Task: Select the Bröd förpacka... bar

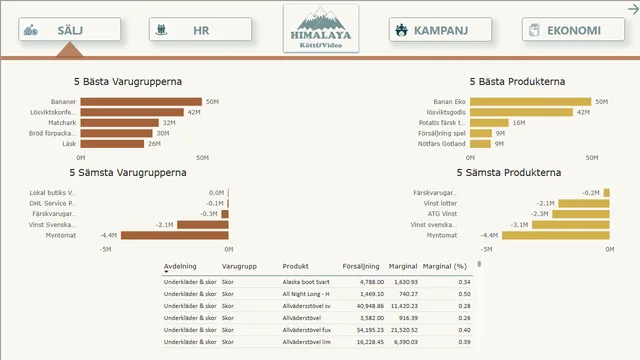Action: tap(116, 133)
